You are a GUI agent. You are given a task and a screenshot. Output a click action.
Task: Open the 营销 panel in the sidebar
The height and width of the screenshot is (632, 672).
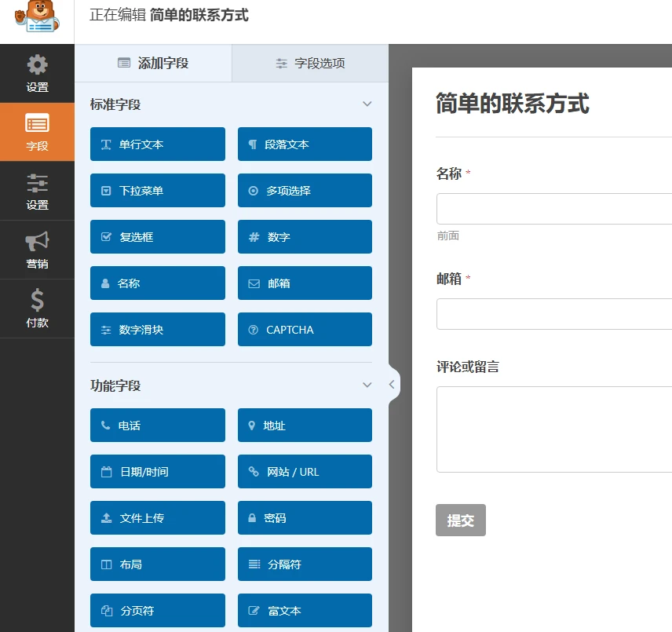37,250
